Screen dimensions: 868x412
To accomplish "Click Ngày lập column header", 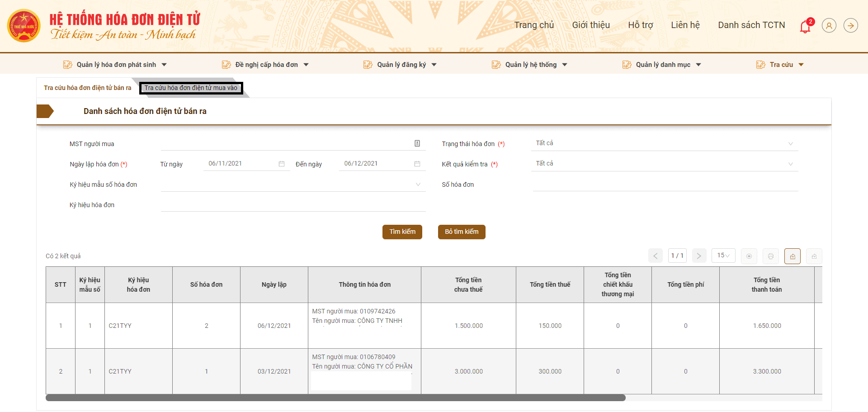I will (274, 284).
